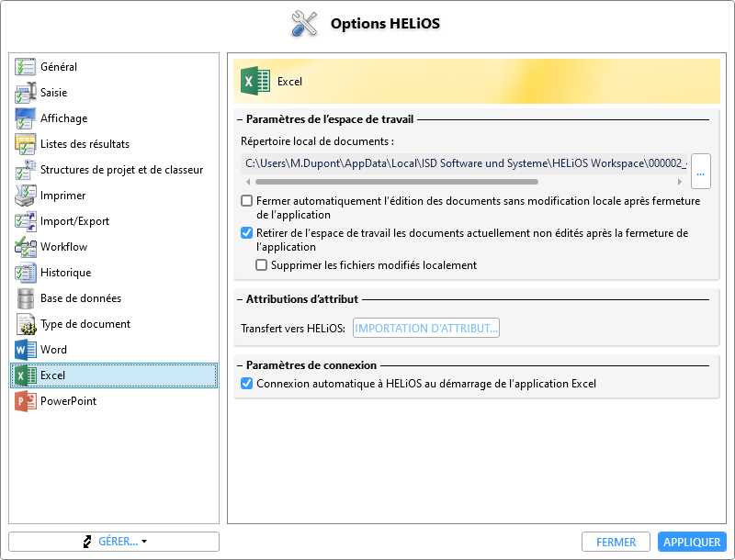Image resolution: width=735 pixels, height=560 pixels.
Task: Select the Base de données icon
Action: click(x=25, y=298)
